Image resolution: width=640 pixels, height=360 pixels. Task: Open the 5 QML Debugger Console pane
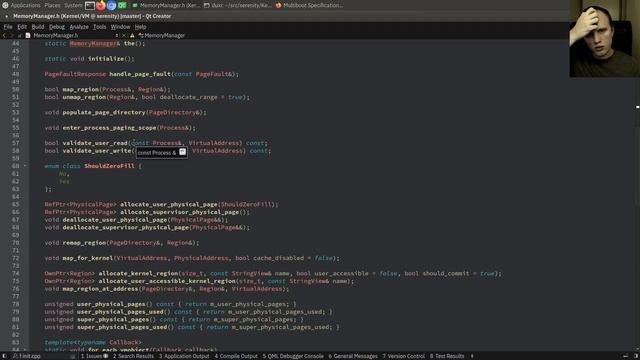pyautogui.click(x=293, y=356)
